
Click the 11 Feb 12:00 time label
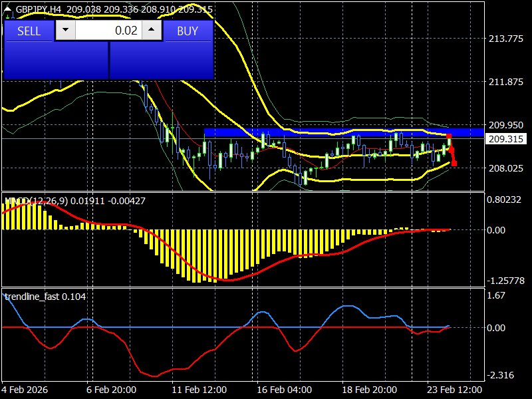point(199,390)
